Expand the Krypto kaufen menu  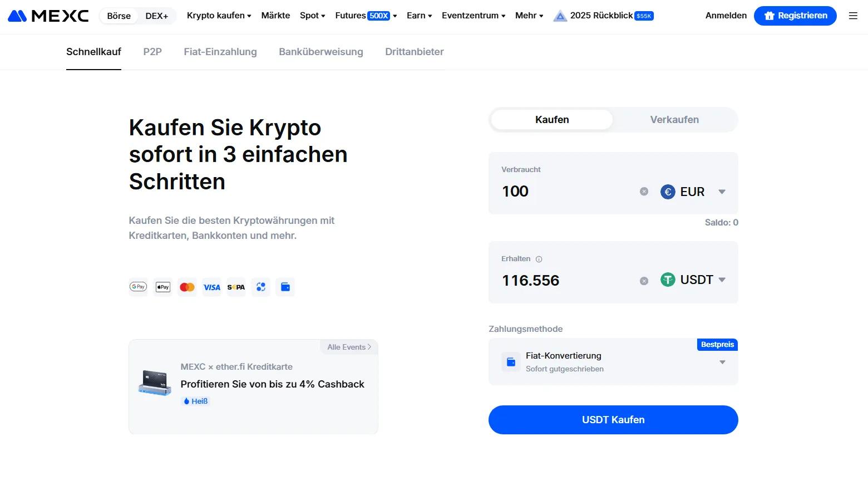point(219,16)
